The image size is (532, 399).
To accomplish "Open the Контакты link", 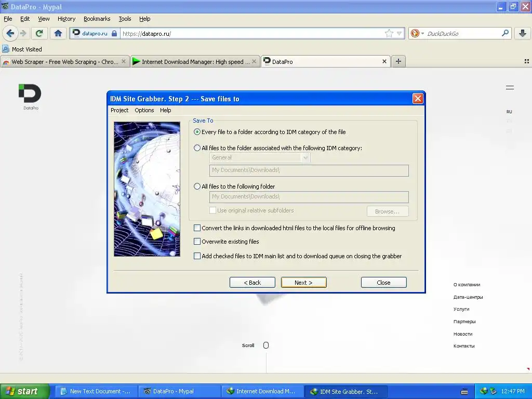I will (x=464, y=346).
